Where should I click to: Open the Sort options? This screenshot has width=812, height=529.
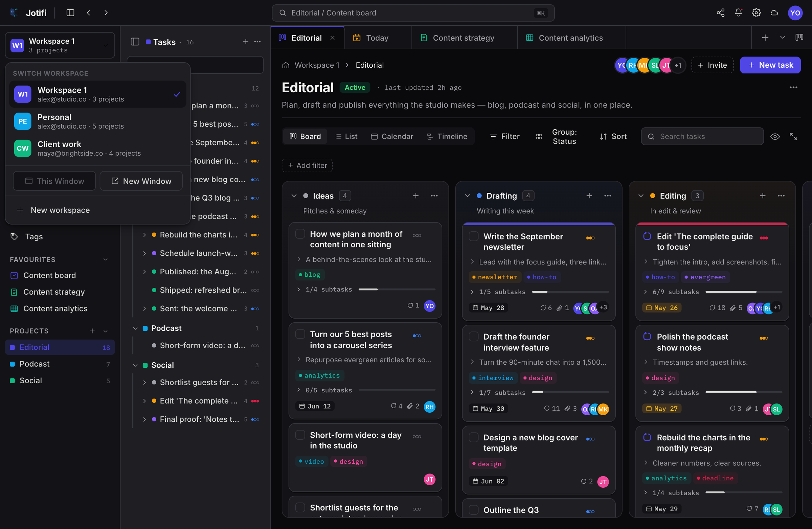coord(613,136)
